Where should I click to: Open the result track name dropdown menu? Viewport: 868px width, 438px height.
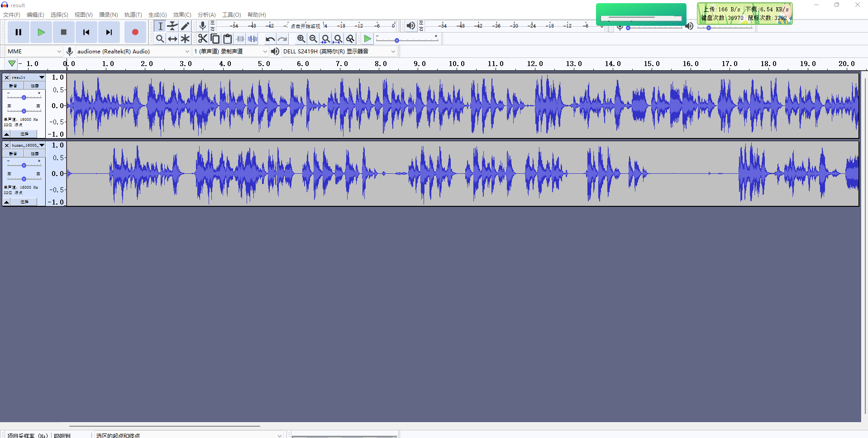pyautogui.click(x=28, y=77)
